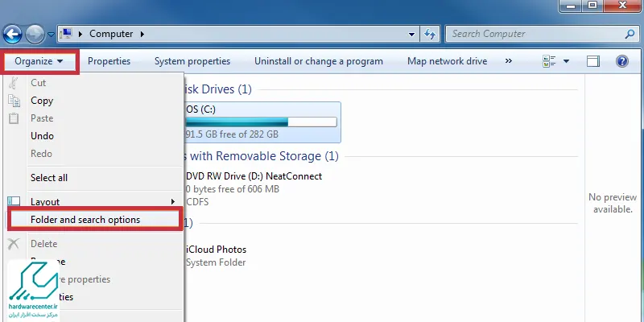Screen dimensions: 644x322
Task: Click the Copy icon in Organize menu
Action: tap(14, 101)
